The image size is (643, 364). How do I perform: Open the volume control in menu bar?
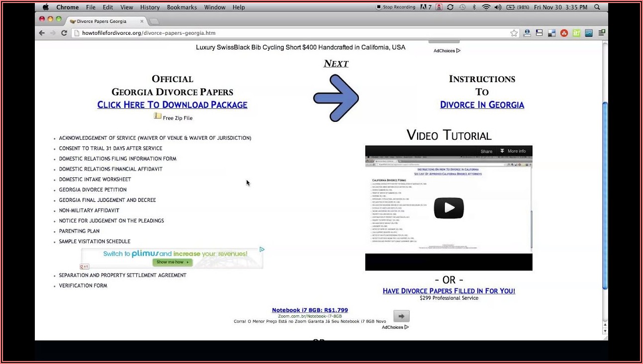click(x=498, y=7)
